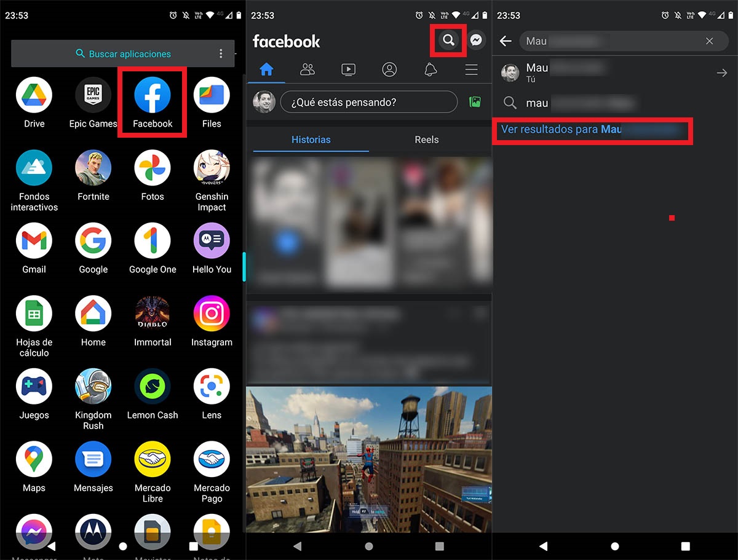Tap the Facebook search magnifier icon
The image size is (738, 560).
448,41
